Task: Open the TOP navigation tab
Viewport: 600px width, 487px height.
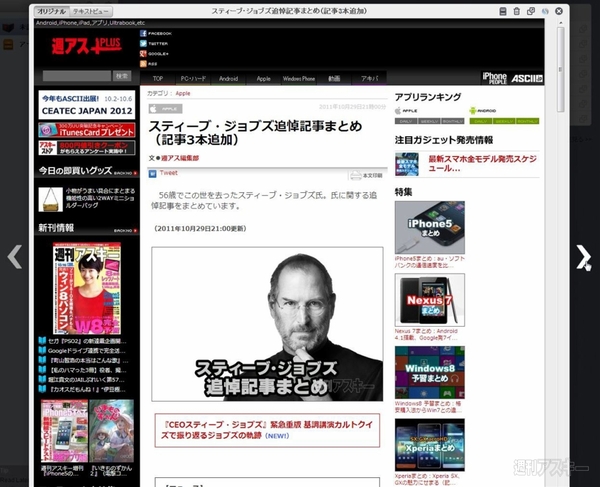Action: point(158,78)
